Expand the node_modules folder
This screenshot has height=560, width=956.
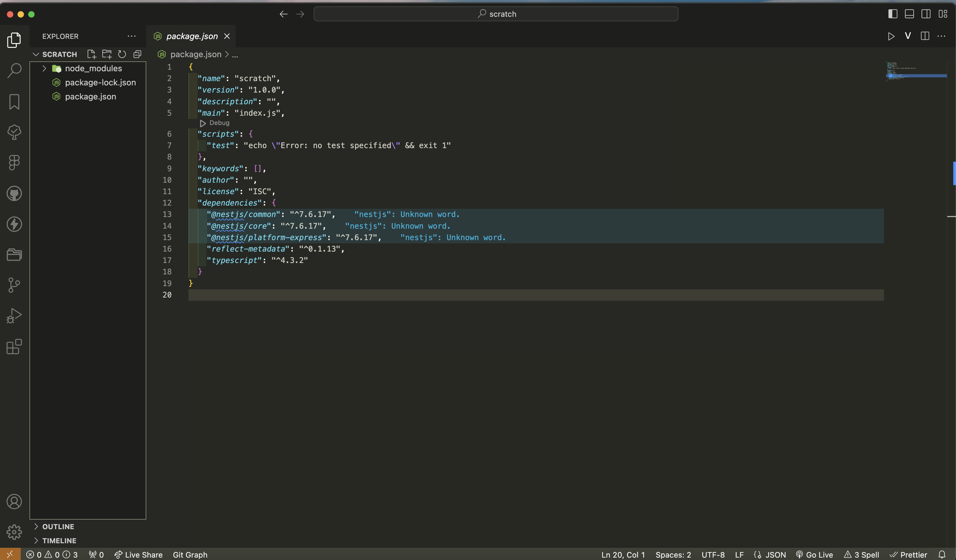point(93,68)
